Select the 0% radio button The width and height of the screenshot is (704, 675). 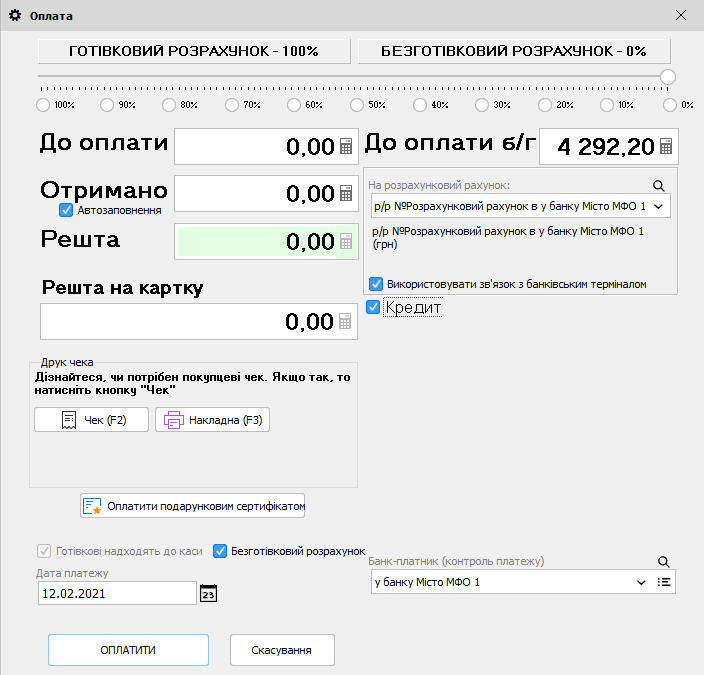pyautogui.click(x=669, y=105)
